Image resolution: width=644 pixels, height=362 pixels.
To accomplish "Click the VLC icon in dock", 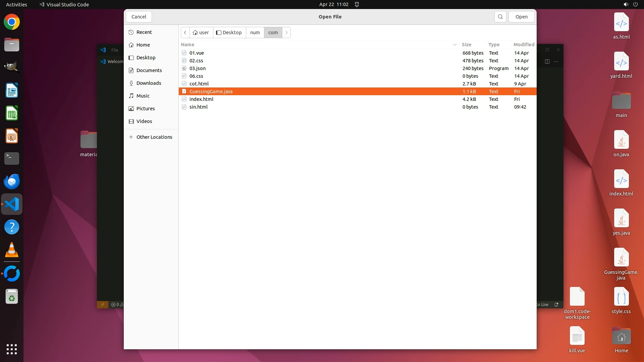I will (x=12, y=250).
